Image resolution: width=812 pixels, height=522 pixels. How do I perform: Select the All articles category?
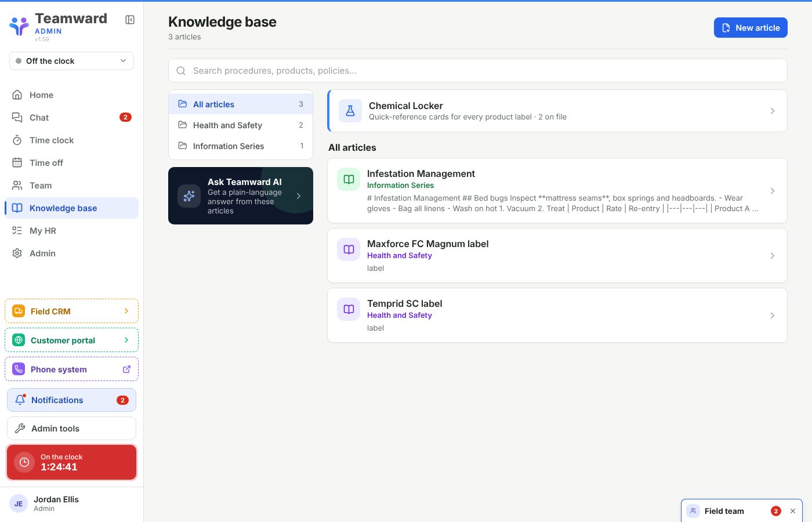click(x=241, y=104)
